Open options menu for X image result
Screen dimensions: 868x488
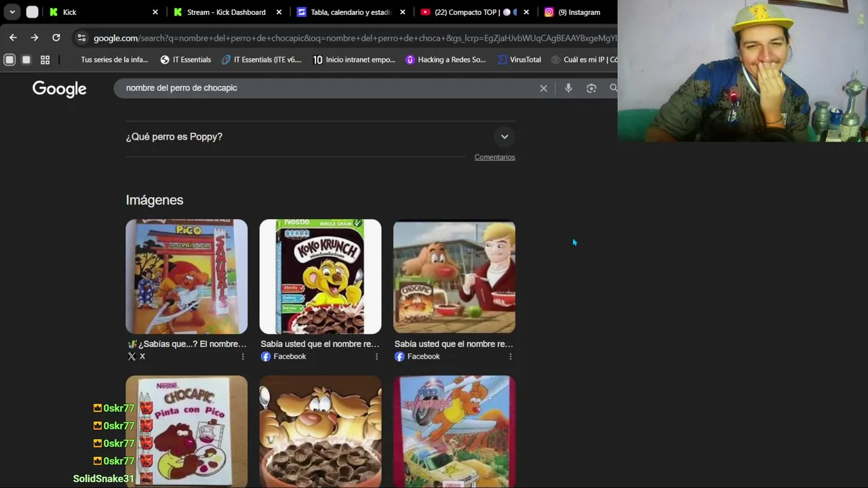(x=243, y=357)
